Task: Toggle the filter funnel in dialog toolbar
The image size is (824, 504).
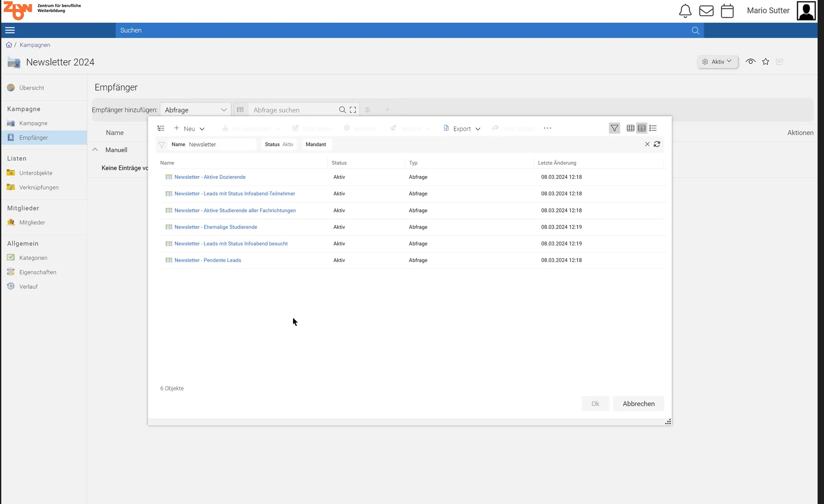Action: [614, 128]
